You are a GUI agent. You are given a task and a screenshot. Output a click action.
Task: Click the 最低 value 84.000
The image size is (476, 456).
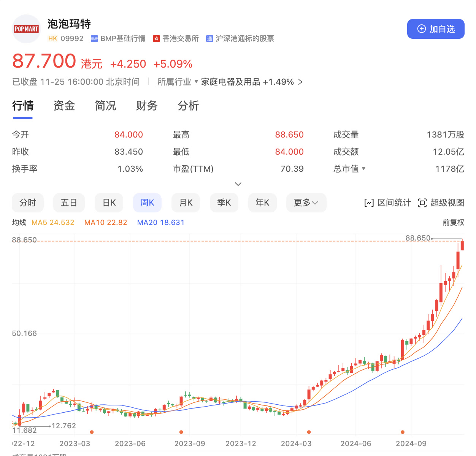(x=289, y=152)
